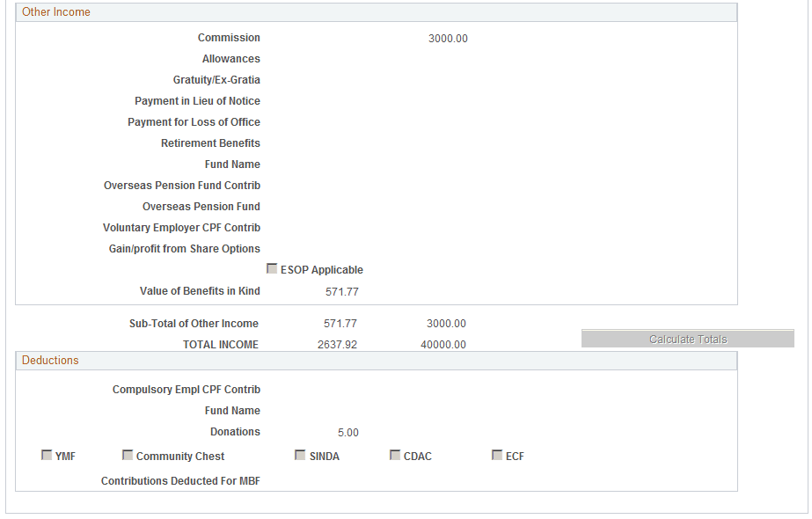812x519 pixels.
Task: Click the Commission value 3000.00
Action: click(x=448, y=39)
